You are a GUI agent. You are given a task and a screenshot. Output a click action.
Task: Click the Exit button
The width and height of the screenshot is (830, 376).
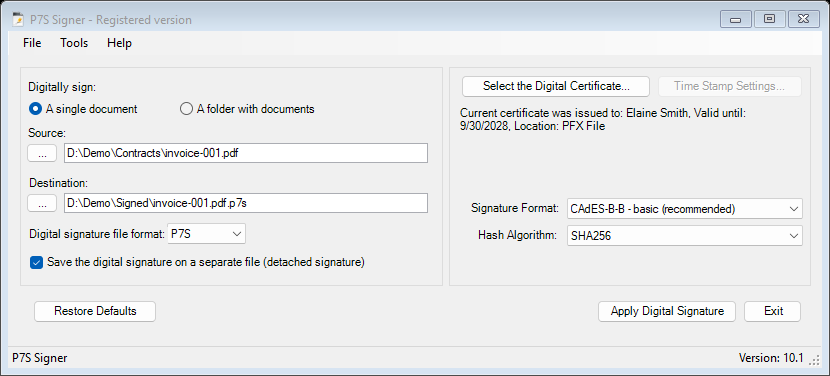pos(773,311)
